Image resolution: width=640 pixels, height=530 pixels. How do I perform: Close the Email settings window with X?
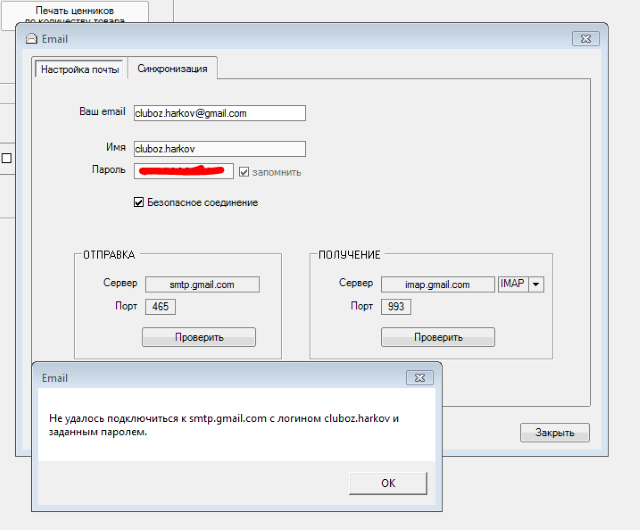tap(585, 39)
